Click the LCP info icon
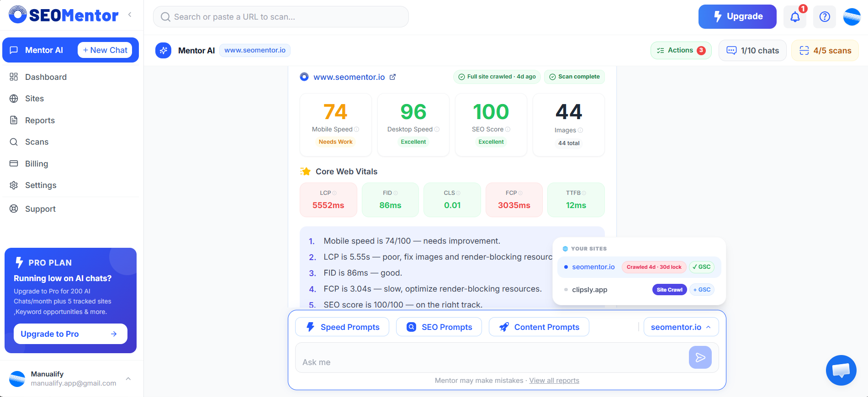Image resolution: width=868 pixels, height=397 pixels. click(x=334, y=193)
